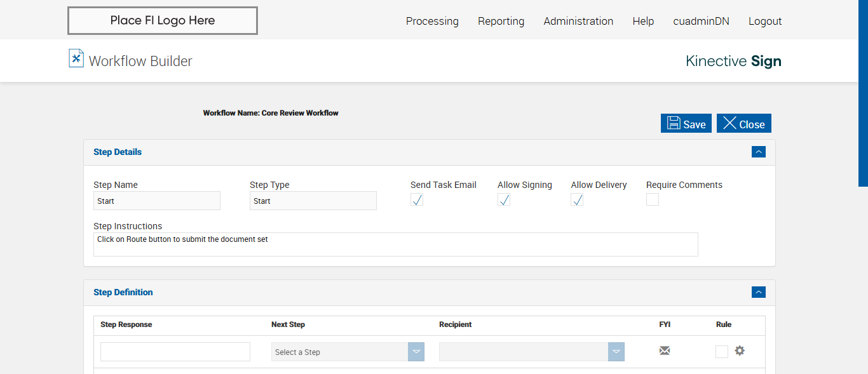Viewport: 868px width, 374px height.
Task: Click the Logout link
Action: coord(765,21)
